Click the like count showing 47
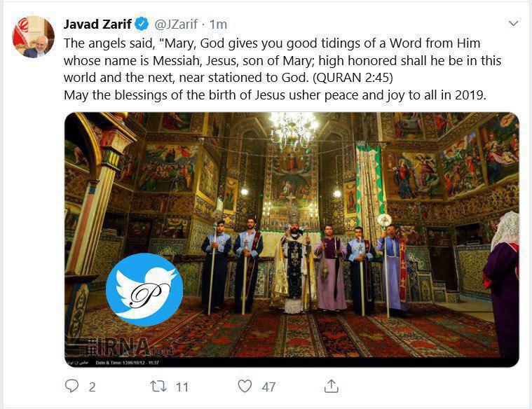Viewport: 532px width, 409px height. tap(268, 387)
